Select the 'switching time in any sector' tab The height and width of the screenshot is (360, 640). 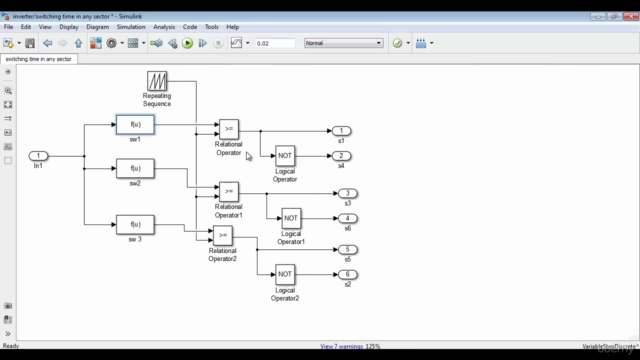pos(38,59)
